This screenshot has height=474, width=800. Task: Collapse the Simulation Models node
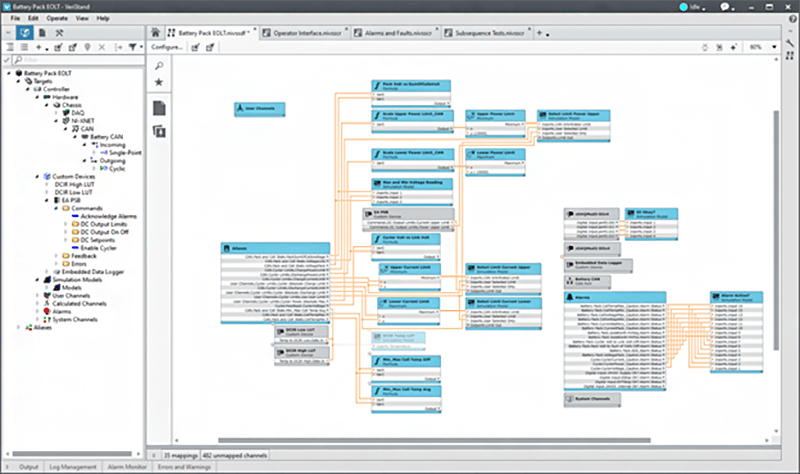[37, 280]
